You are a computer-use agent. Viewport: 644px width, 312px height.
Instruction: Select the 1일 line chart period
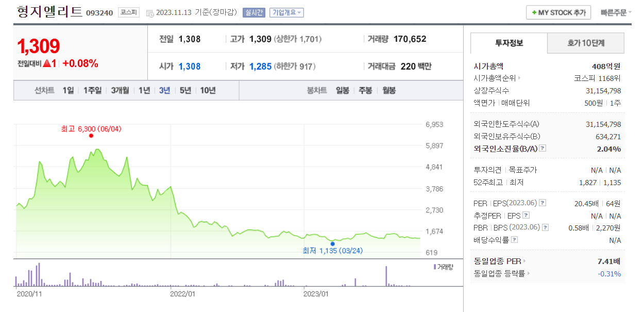coord(68,90)
